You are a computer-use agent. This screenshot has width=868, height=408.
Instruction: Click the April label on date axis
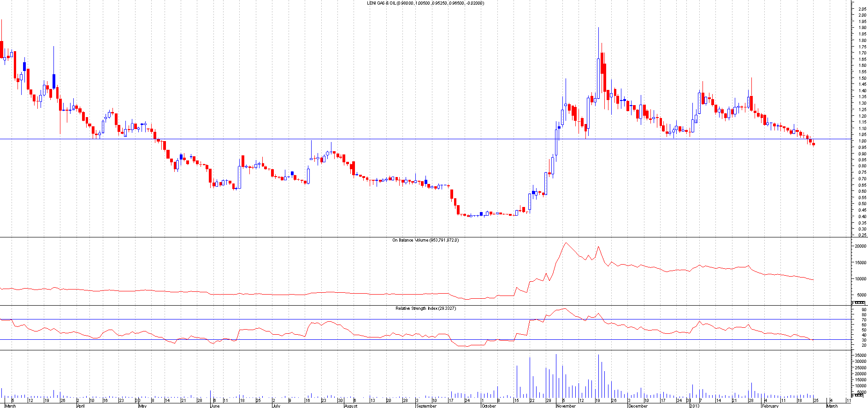(x=81, y=406)
